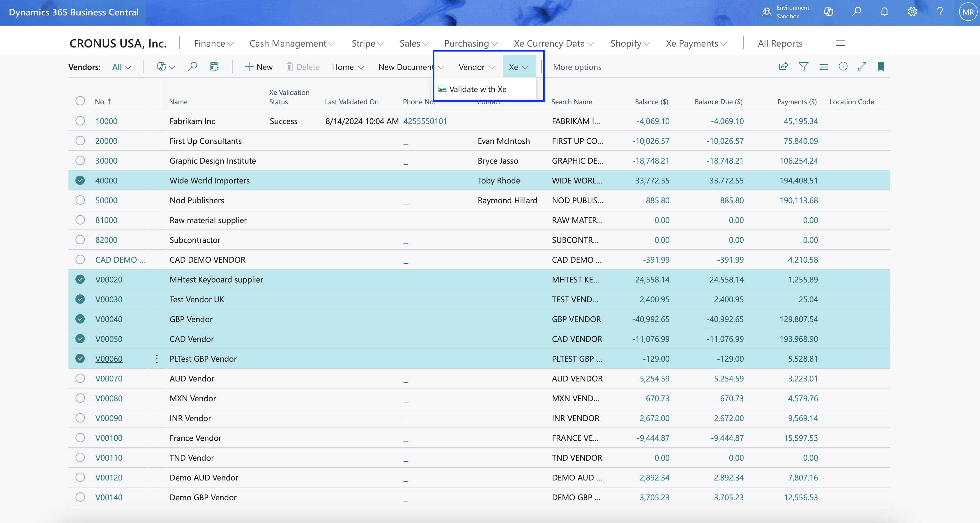Open the All vendors filter dropdown
Screen dimensions: 980x523
pos(121,67)
